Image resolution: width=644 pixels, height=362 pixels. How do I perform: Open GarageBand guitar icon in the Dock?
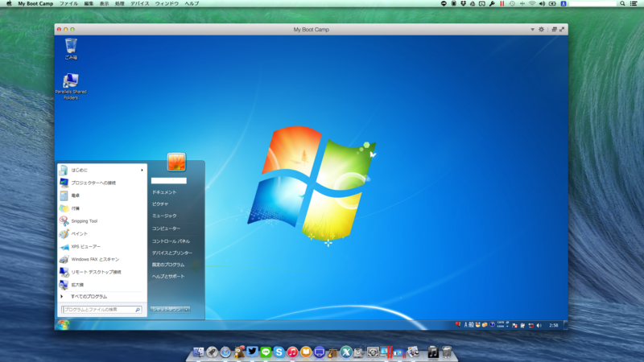pyautogui.click(x=332, y=352)
